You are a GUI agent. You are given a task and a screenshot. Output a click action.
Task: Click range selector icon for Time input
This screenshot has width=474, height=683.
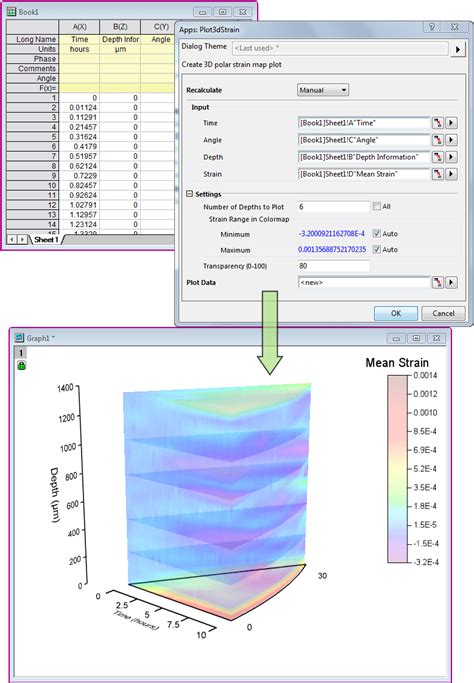(437, 123)
